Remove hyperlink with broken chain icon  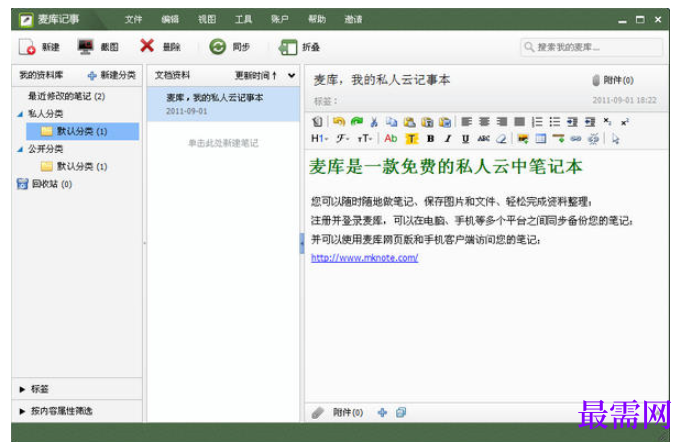593,139
